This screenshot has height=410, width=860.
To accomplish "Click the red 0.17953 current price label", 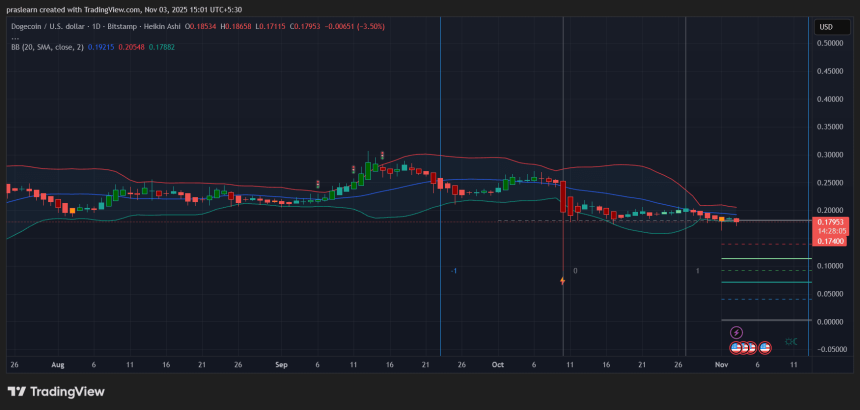I will 831,222.
